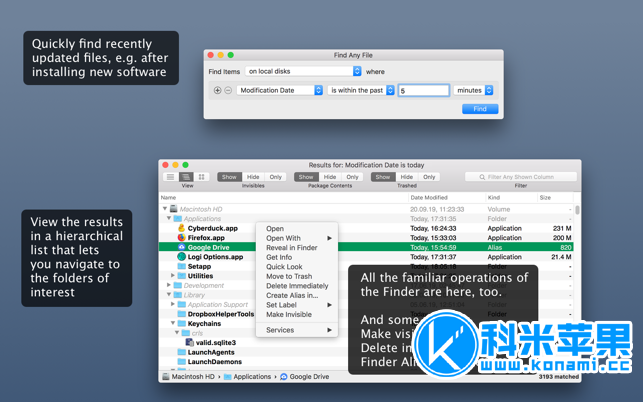
Task: Click the search magnifier in filter field
Action: pyautogui.click(x=482, y=177)
